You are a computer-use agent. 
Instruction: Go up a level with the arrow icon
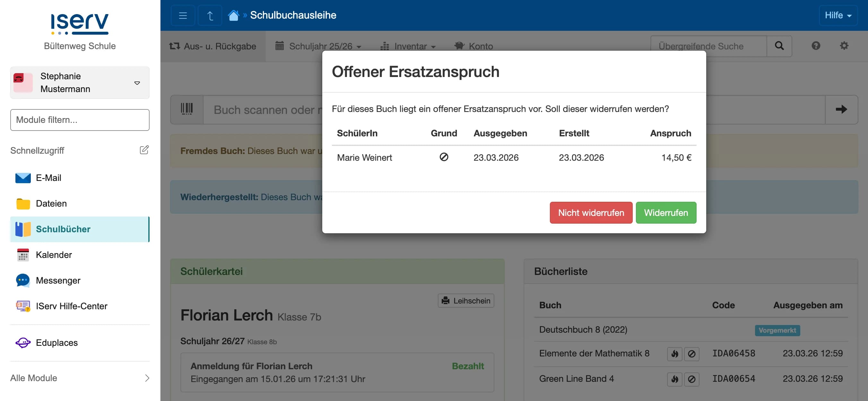(x=210, y=15)
